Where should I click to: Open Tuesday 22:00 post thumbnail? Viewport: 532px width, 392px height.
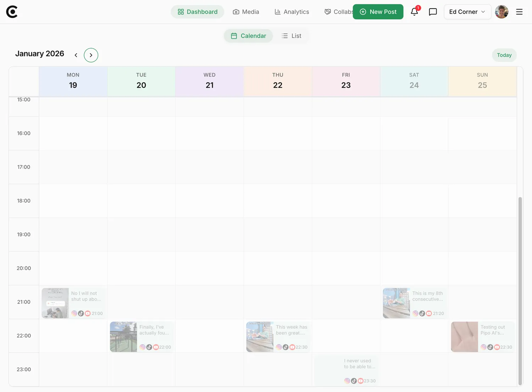click(123, 337)
